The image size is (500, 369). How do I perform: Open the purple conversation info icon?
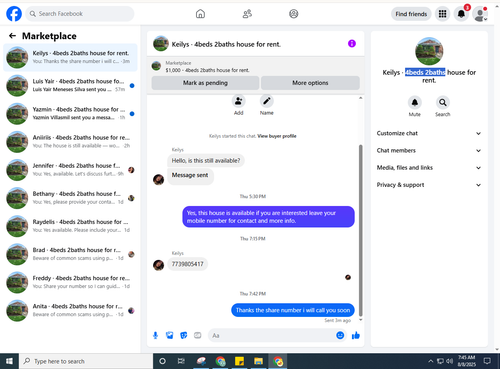352,43
